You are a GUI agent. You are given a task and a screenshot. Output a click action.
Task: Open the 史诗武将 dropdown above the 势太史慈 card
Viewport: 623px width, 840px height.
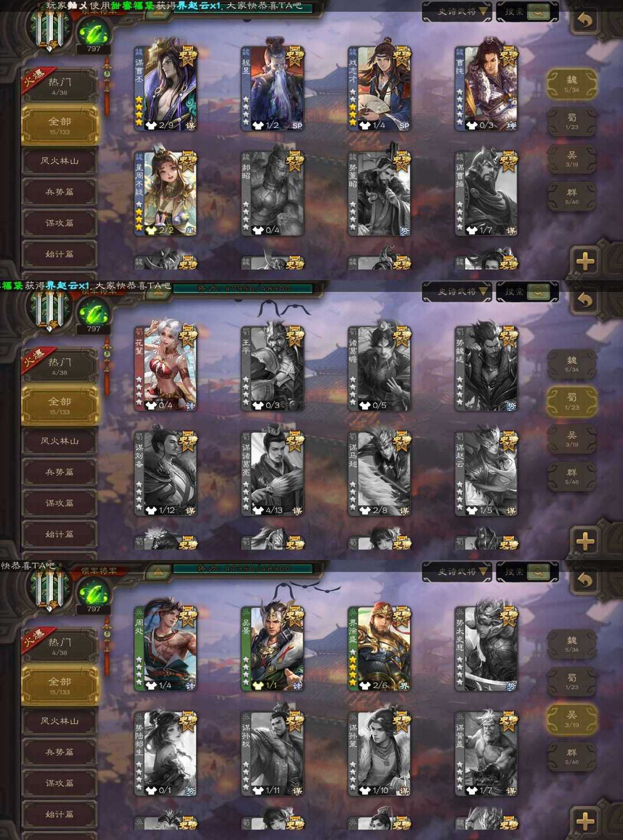[x=457, y=572]
